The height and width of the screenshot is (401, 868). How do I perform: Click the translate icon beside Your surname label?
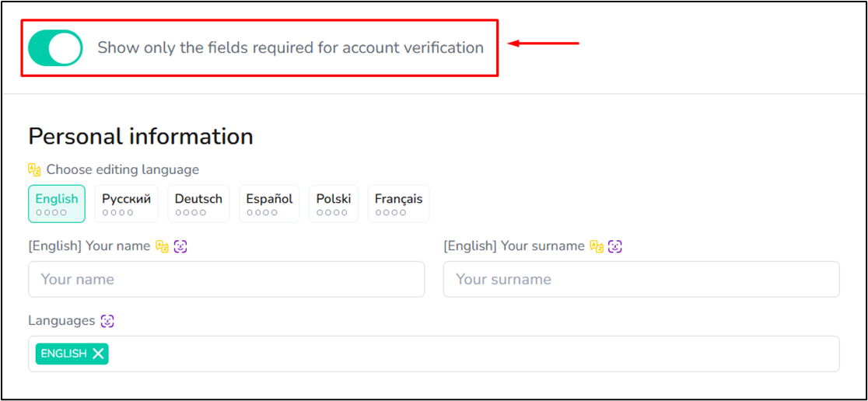pyautogui.click(x=597, y=246)
